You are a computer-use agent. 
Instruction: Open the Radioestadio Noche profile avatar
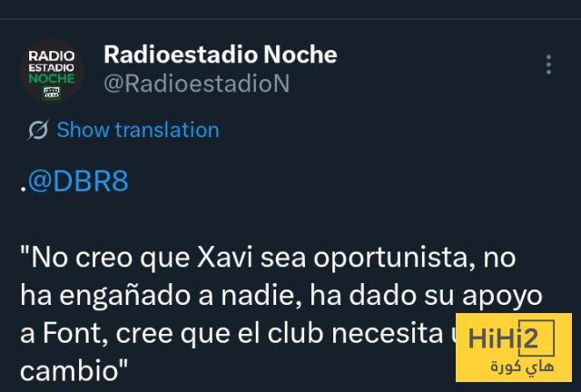point(51,71)
